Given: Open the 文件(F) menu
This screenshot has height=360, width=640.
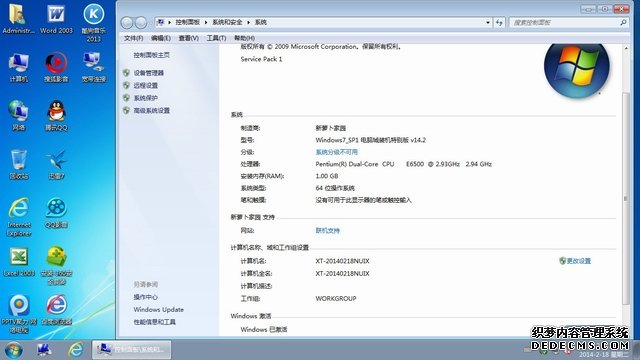Looking at the screenshot, I should point(133,38).
